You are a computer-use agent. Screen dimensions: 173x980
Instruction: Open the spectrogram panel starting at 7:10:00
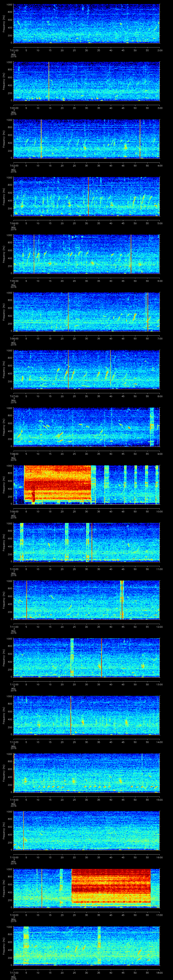(x=86, y=543)
